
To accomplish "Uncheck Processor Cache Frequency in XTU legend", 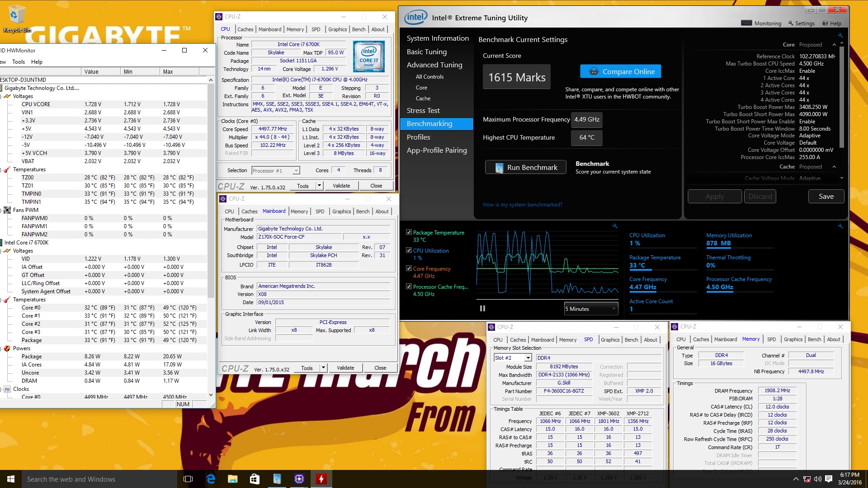I will coord(409,286).
